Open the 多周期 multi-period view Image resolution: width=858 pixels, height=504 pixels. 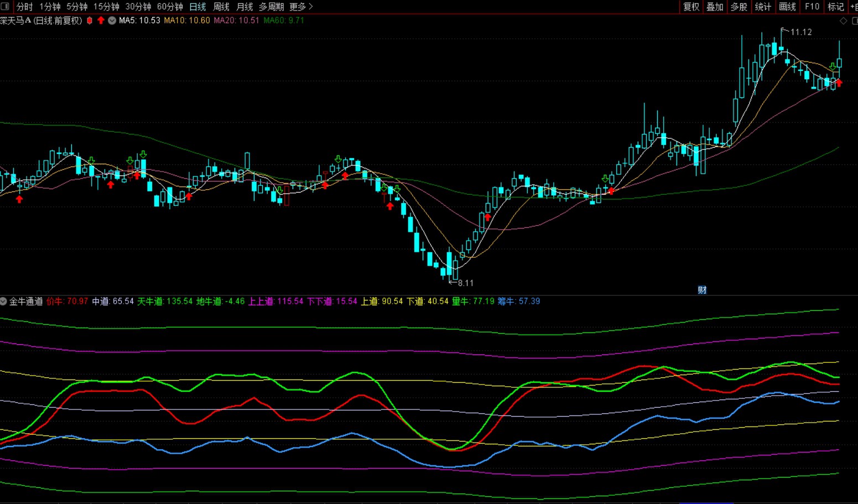(271, 7)
